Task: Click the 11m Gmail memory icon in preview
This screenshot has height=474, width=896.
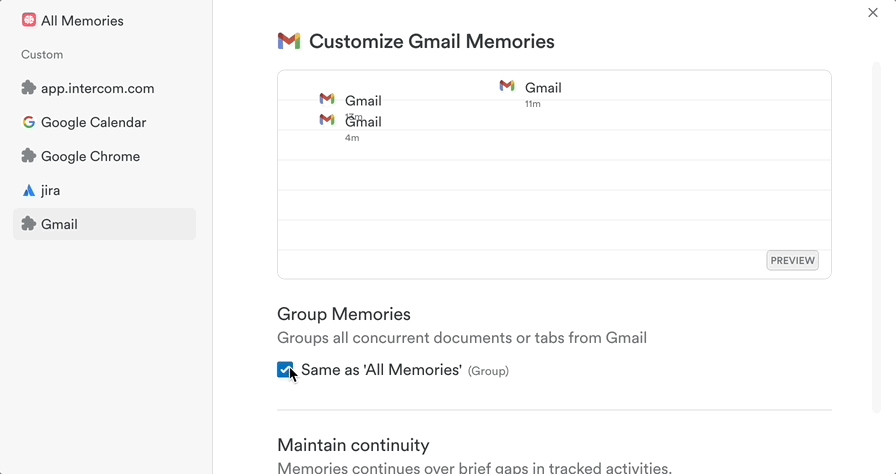Action: click(507, 87)
